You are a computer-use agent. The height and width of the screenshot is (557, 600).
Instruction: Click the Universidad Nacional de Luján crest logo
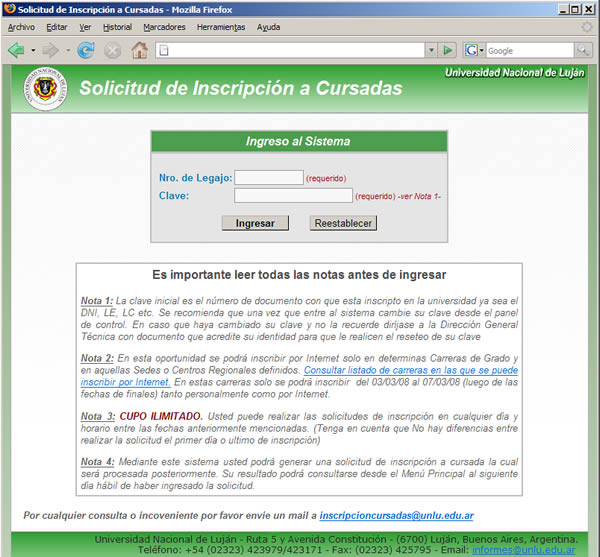tap(40, 88)
